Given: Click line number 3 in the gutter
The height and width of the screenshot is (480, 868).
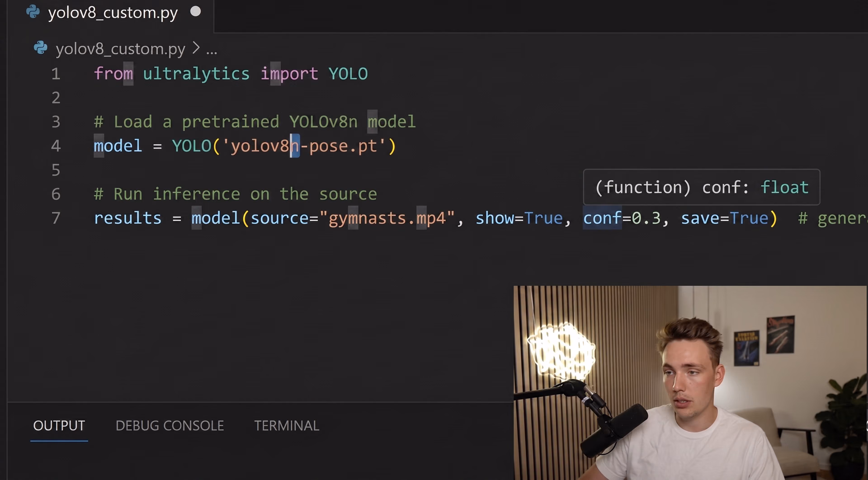Looking at the screenshot, I should [56, 122].
